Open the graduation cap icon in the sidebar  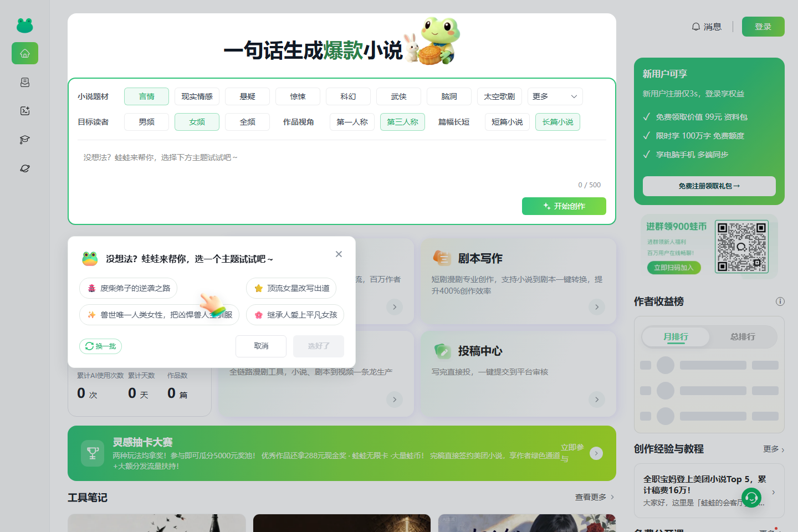coord(25,140)
